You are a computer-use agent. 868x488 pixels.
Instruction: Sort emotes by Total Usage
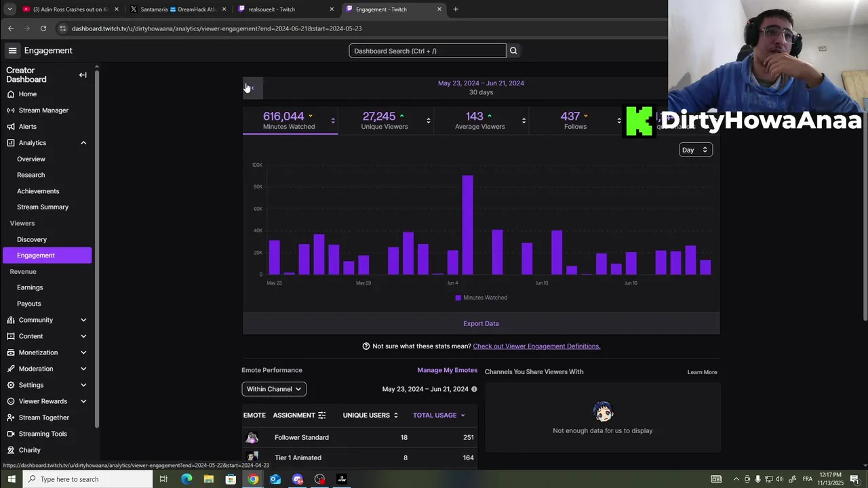click(439, 415)
